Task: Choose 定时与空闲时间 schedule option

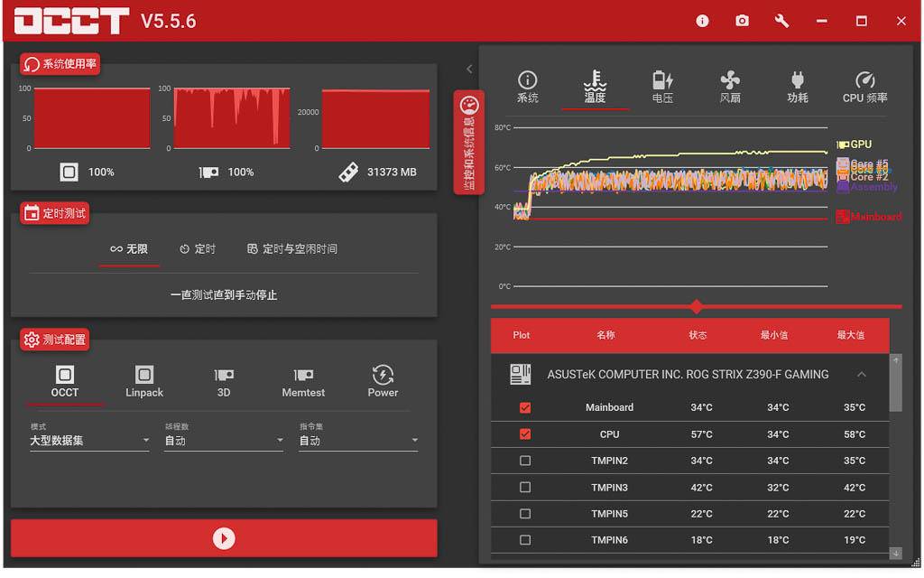Action: coord(292,249)
